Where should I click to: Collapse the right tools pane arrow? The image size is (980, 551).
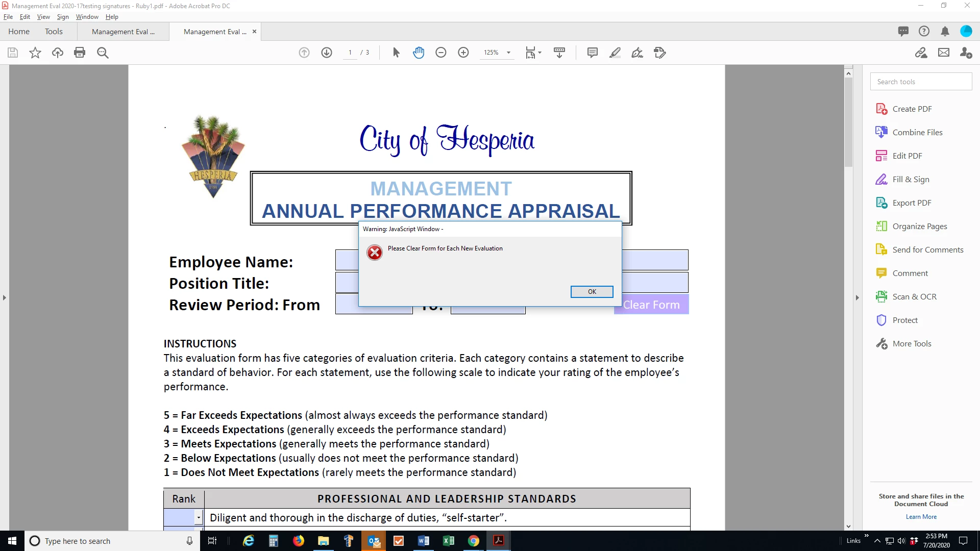(x=857, y=297)
